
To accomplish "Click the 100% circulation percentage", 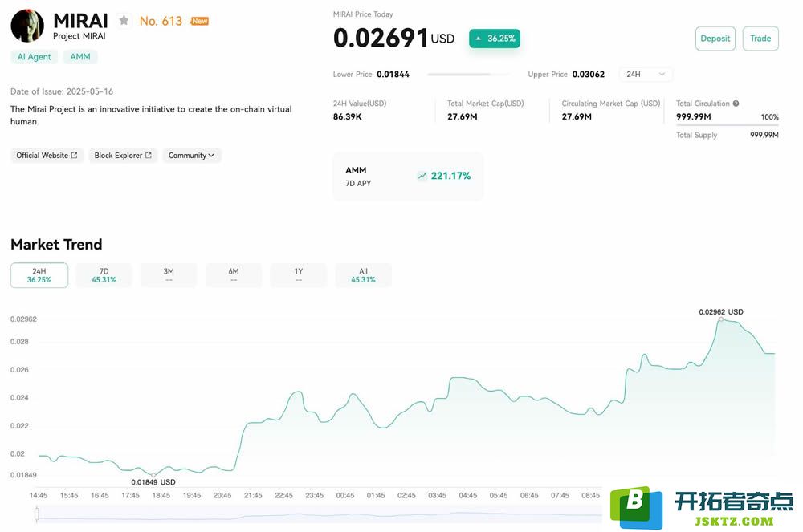I will 770,117.
